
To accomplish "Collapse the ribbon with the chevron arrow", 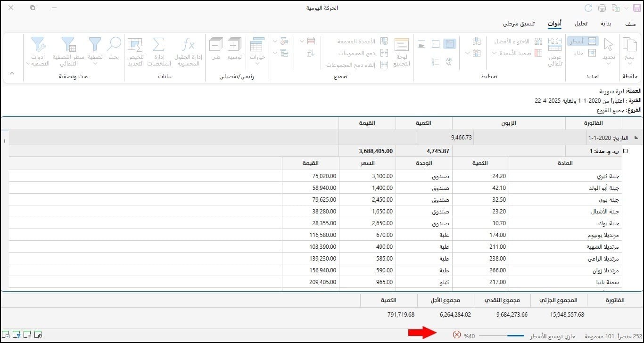I will (x=12, y=73).
